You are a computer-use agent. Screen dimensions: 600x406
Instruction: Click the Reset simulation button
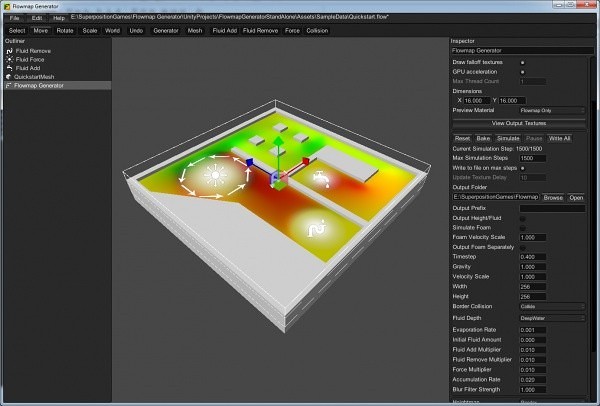462,139
